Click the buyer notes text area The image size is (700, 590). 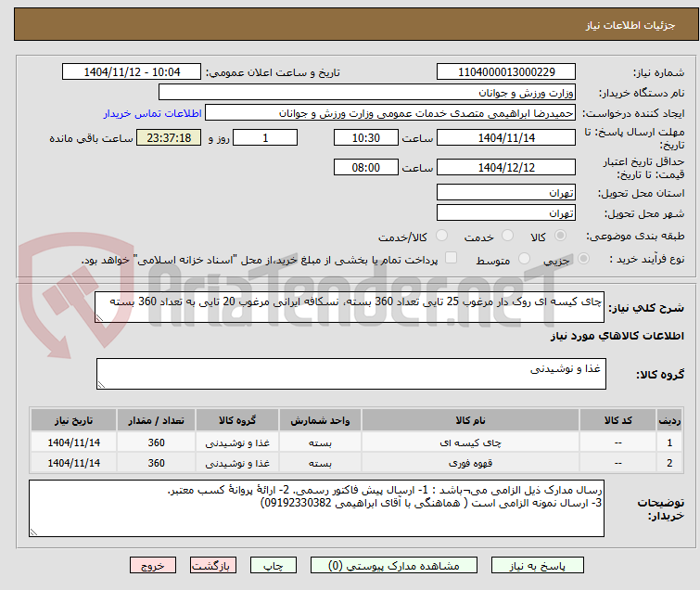coord(316,508)
